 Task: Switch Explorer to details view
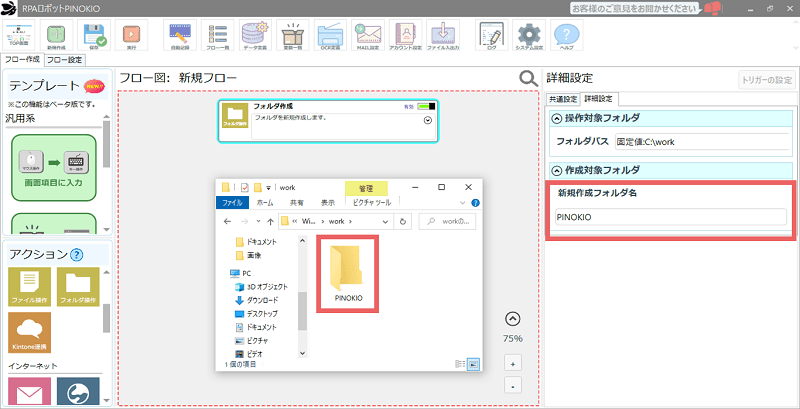(460, 364)
